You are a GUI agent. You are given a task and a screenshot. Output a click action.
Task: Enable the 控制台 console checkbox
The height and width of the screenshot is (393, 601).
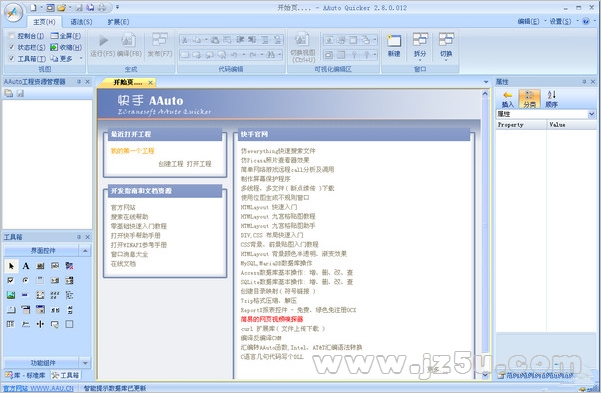click(x=12, y=36)
